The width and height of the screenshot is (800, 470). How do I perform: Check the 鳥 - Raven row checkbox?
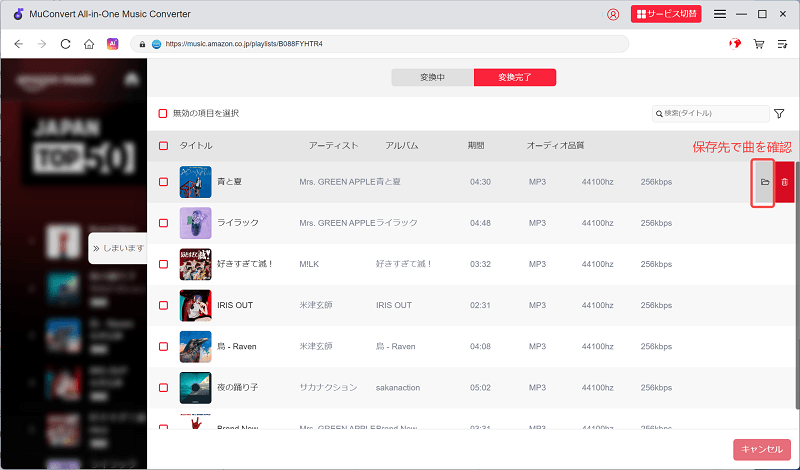pos(163,347)
